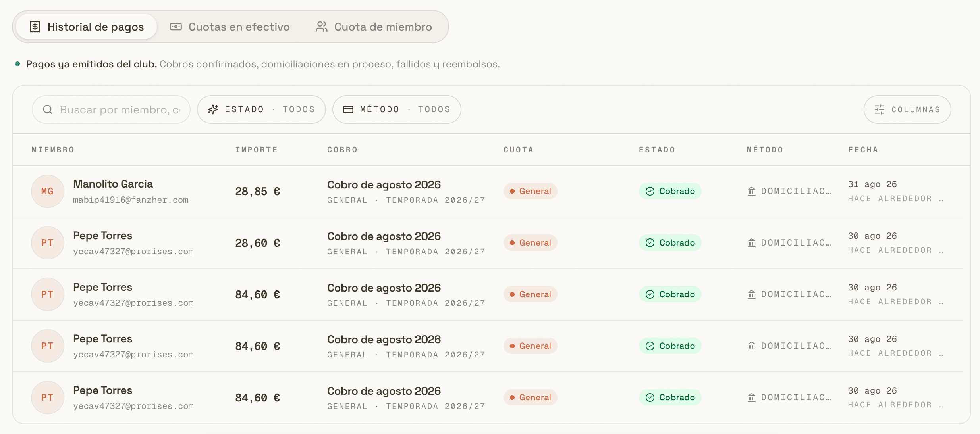Click the Método column header
Screen dimensions: 980x434
click(x=765, y=150)
